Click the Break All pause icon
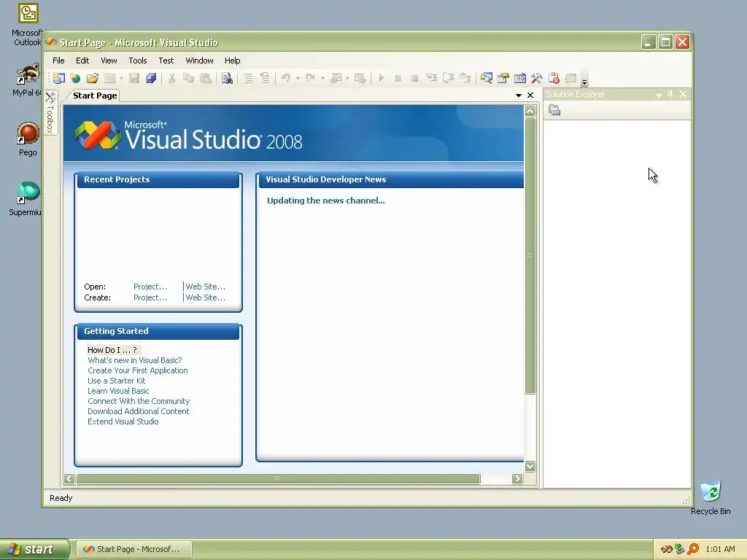 398,78
